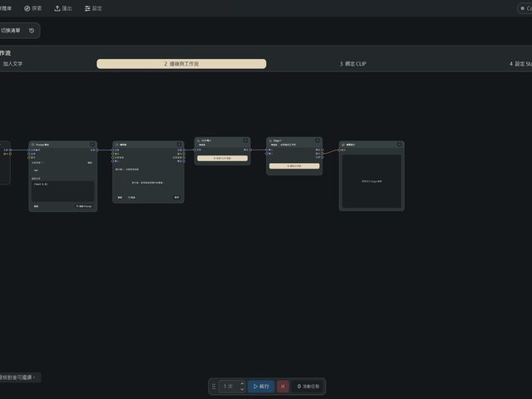Go to step 加入文字
532x399 pixels.
pos(12,64)
